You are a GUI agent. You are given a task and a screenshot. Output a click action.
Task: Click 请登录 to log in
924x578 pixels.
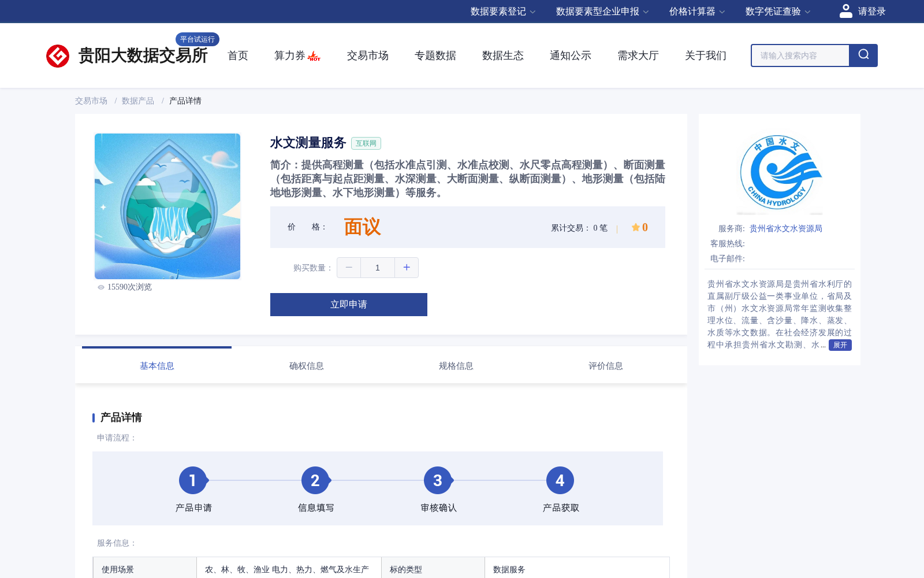pos(871,12)
